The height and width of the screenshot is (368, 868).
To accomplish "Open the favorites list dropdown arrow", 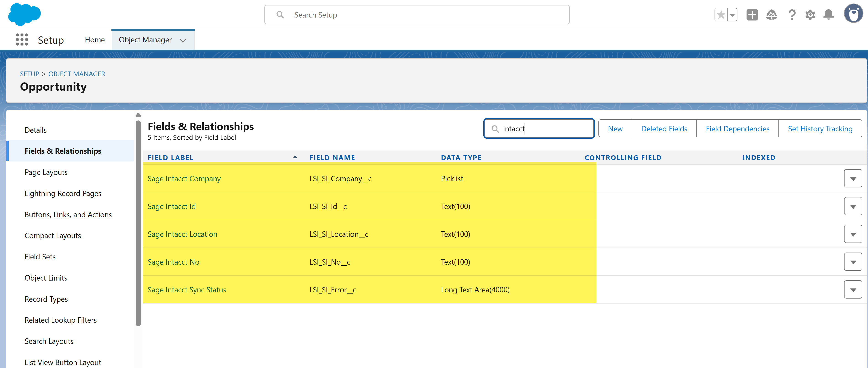I will (733, 15).
